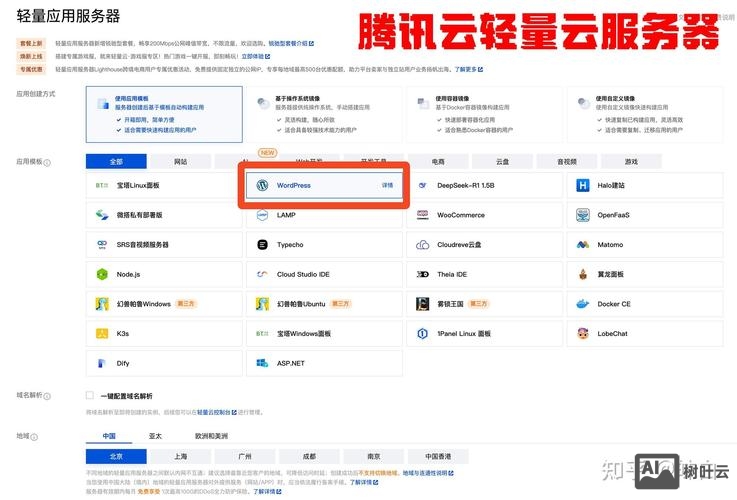
Task: Select the 使用自定义镜像 creation method
Action: point(645,114)
